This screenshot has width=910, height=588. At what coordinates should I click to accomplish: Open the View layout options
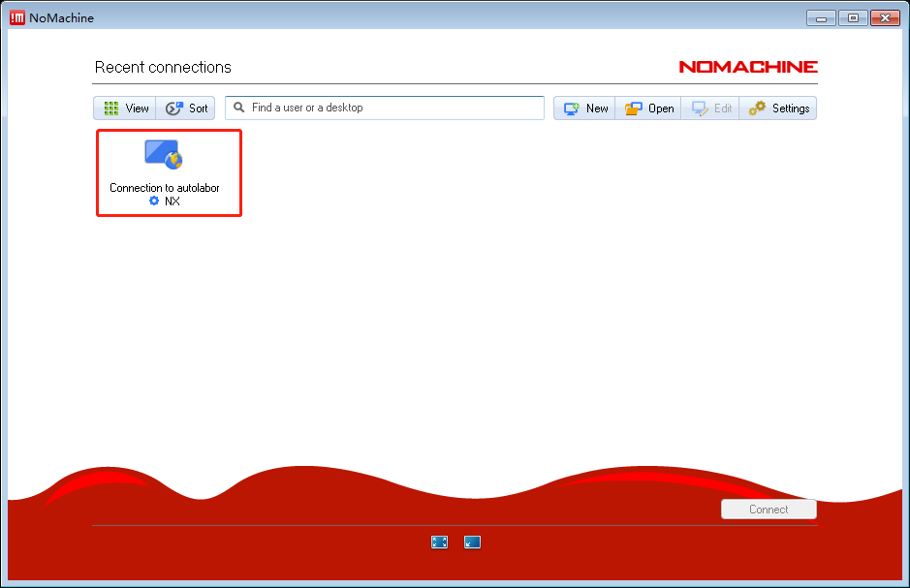[x=125, y=108]
